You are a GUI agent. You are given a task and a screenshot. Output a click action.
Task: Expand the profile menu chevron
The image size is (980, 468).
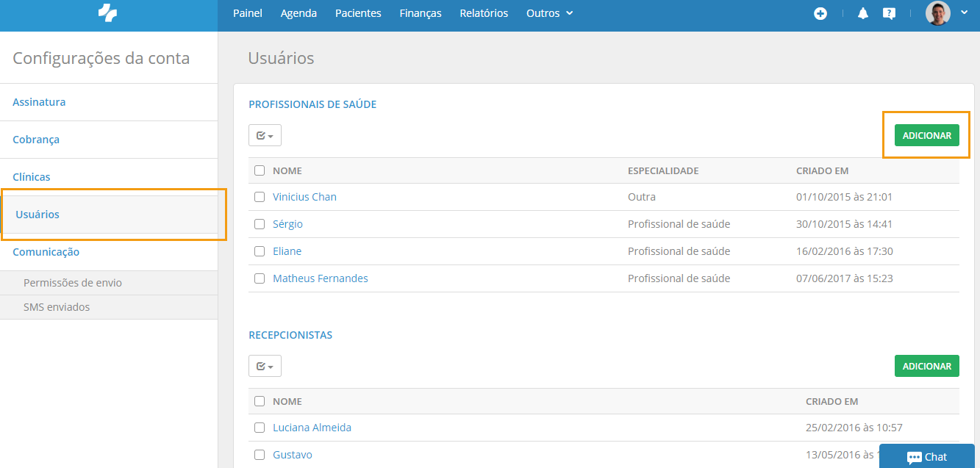click(x=965, y=12)
